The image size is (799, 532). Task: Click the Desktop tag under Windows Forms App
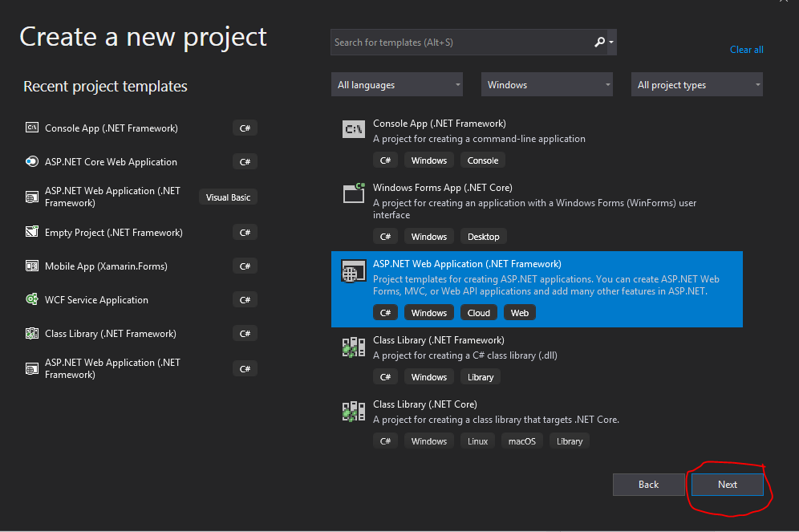coord(483,237)
